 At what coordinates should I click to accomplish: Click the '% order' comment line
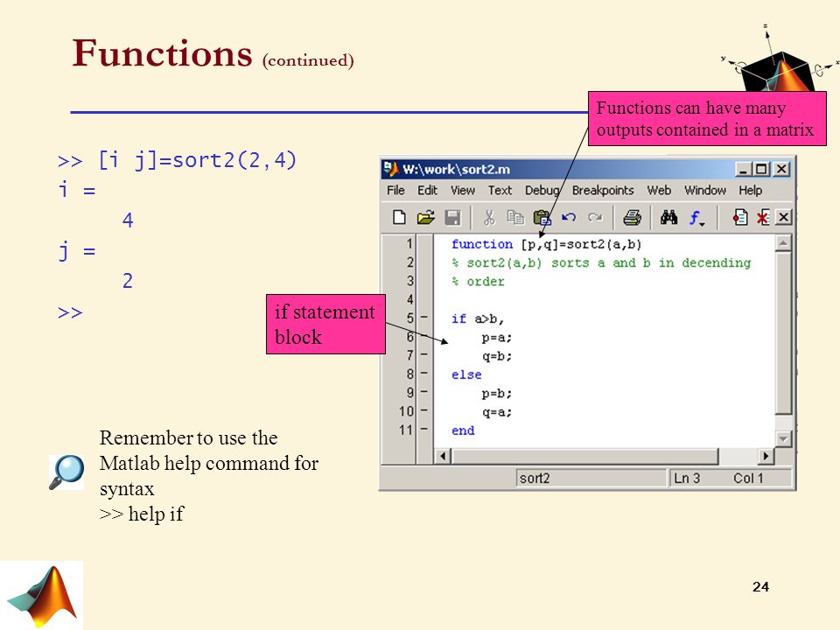click(478, 282)
